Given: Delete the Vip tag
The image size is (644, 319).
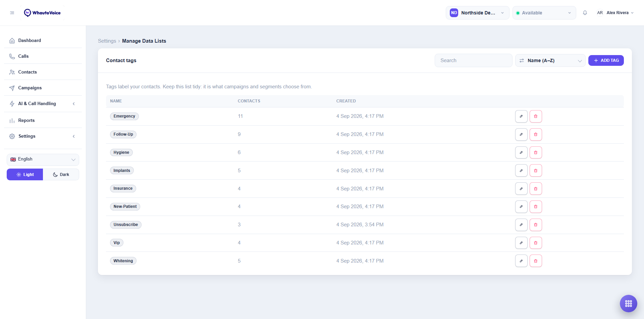Looking at the screenshot, I should click(x=536, y=243).
